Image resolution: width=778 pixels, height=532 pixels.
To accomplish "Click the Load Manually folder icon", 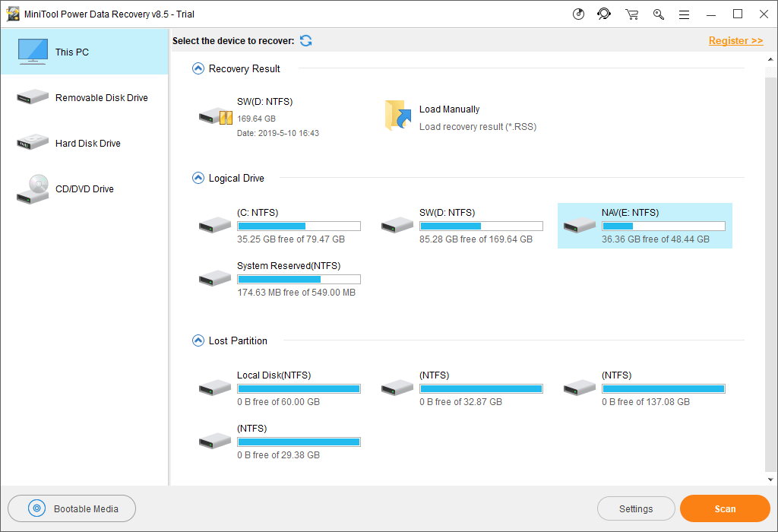I will pyautogui.click(x=397, y=116).
